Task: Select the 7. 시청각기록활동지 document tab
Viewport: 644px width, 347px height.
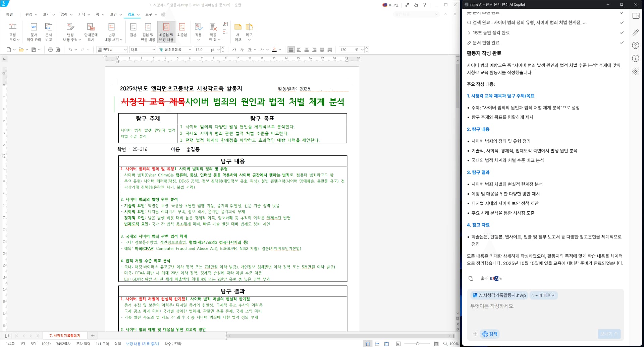Action: click(65, 335)
